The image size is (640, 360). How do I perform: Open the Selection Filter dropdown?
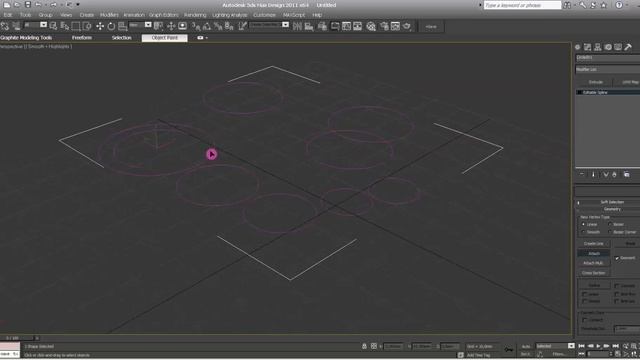click(36, 25)
